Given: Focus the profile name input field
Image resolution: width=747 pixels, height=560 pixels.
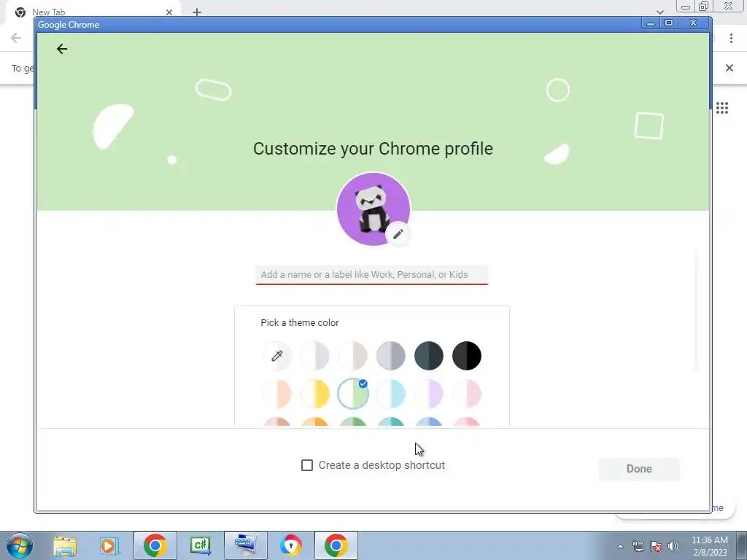Looking at the screenshot, I should click(371, 275).
